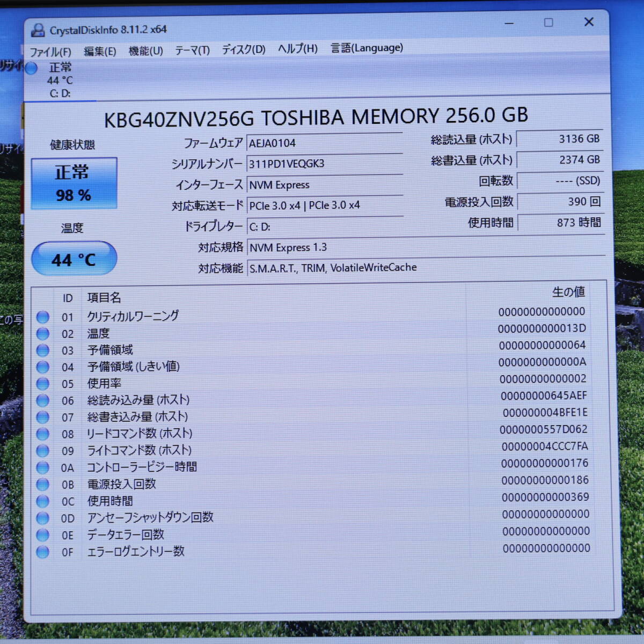Click raw value 0000000000000A

pos(543,362)
